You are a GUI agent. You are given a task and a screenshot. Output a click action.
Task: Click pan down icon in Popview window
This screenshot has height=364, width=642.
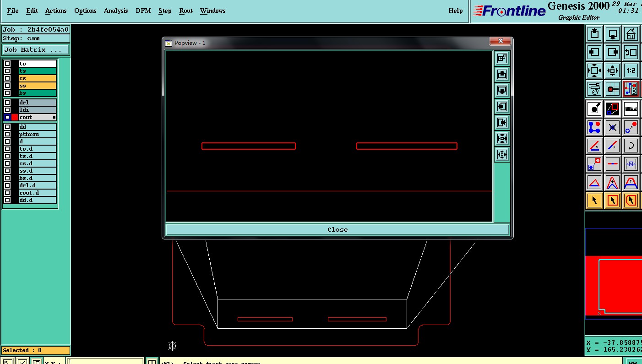[502, 90]
